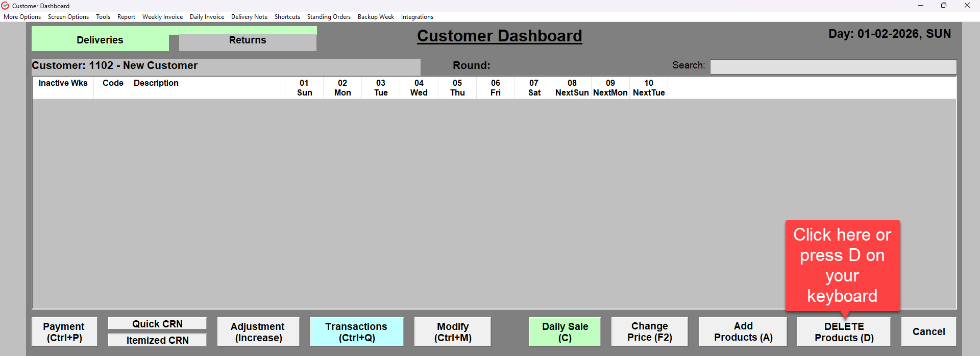Click the Modify (Ctrl+M) button

tap(453, 332)
